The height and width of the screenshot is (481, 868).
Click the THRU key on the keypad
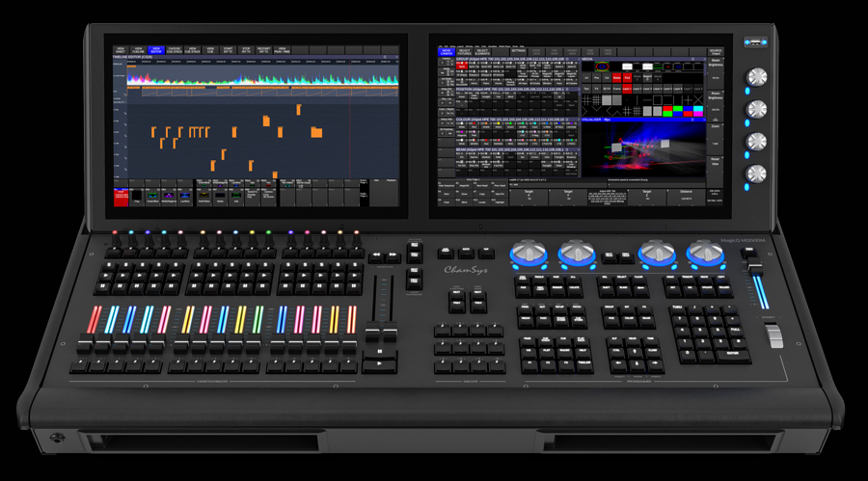point(676,307)
